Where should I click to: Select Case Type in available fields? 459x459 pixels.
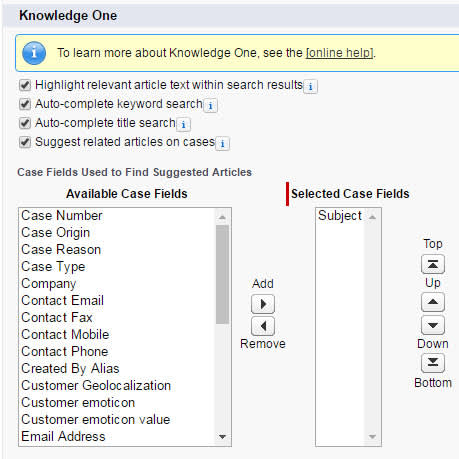click(x=117, y=267)
